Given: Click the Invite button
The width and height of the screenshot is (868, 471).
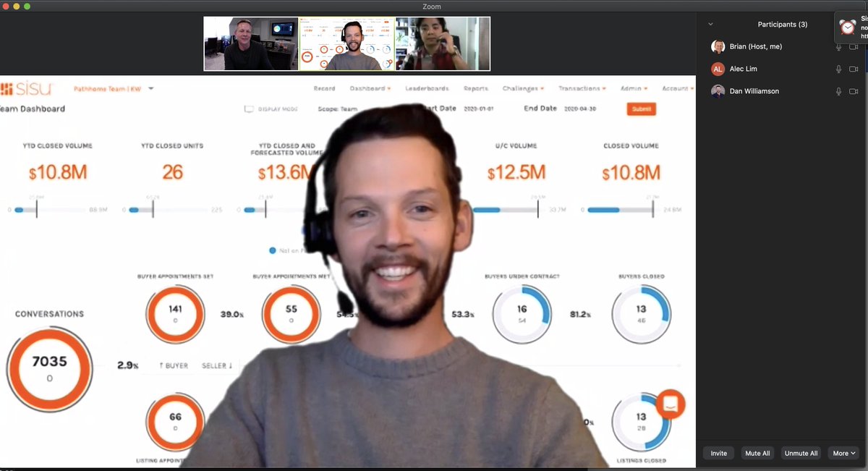Looking at the screenshot, I should coord(718,452).
